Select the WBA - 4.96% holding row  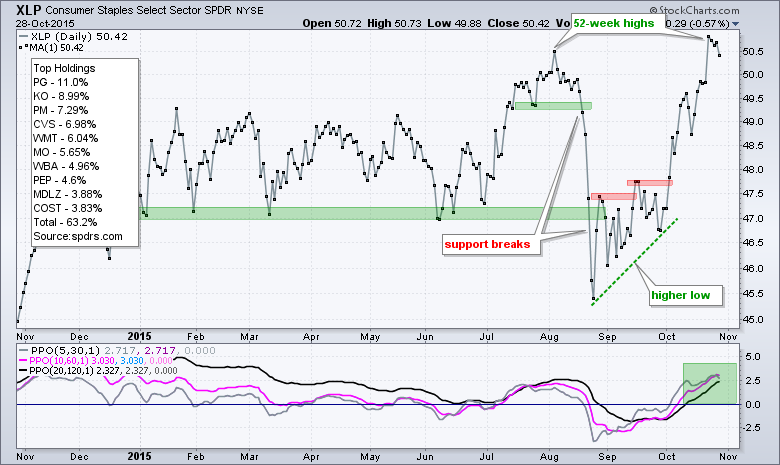(x=66, y=166)
